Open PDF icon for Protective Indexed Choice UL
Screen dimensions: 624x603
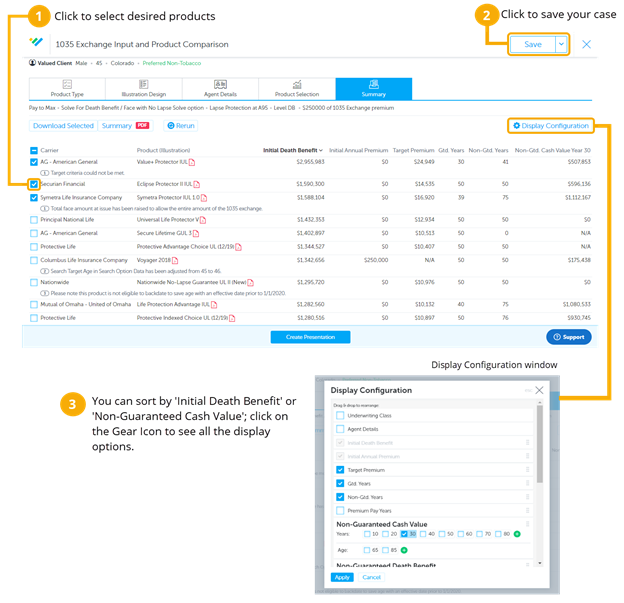point(232,318)
